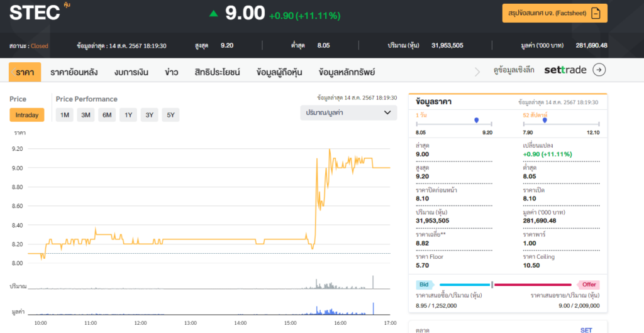Image resolution: width=644 pixels, height=333 pixels.
Task: Open the สิทธิประโยชน์ tab
Action: tap(217, 73)
